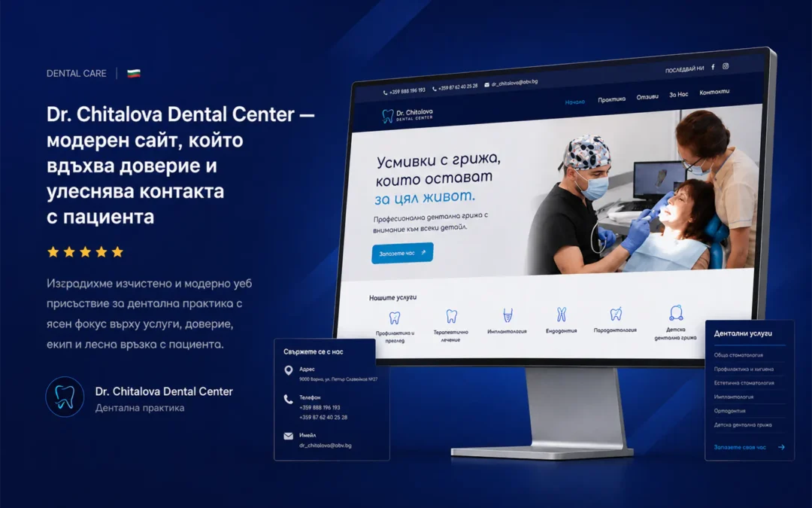Click the envelope icon beside the header email address
The height and width of the screenshot is (508, 812).
(486, 84)
